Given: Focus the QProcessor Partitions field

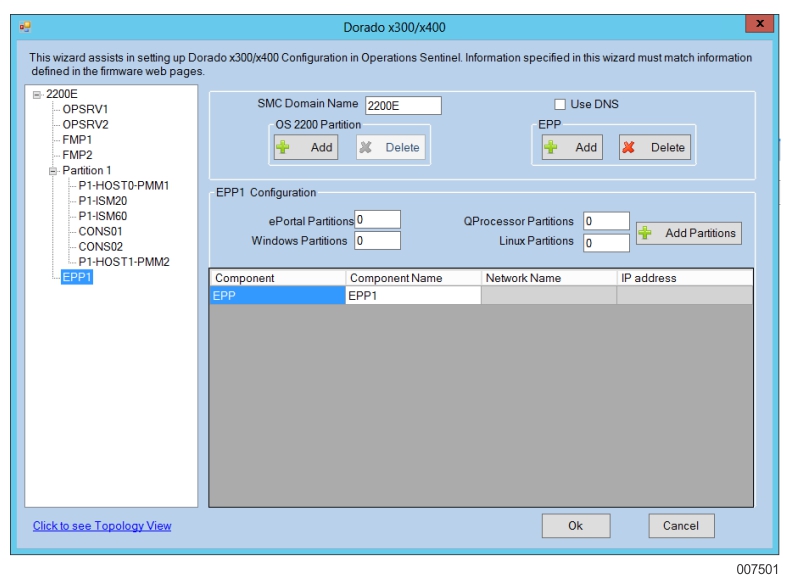Looking at the screenshot, I should [606, 221].
